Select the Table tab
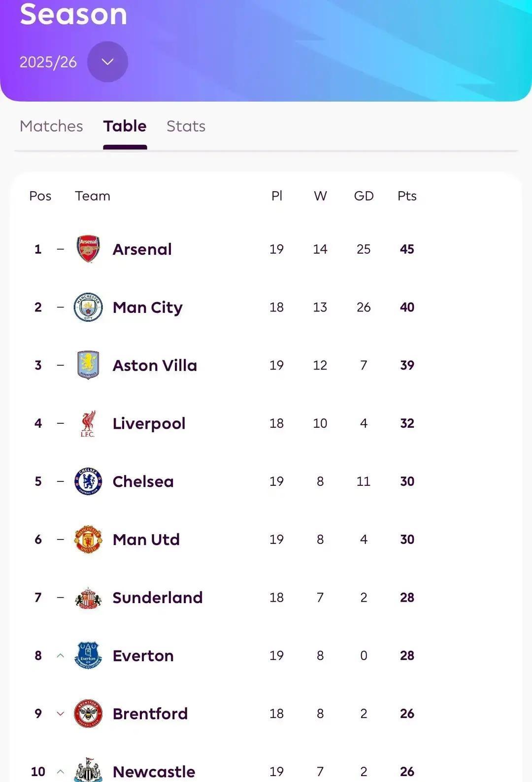532x782 pixels. click(x=125, y=126)
